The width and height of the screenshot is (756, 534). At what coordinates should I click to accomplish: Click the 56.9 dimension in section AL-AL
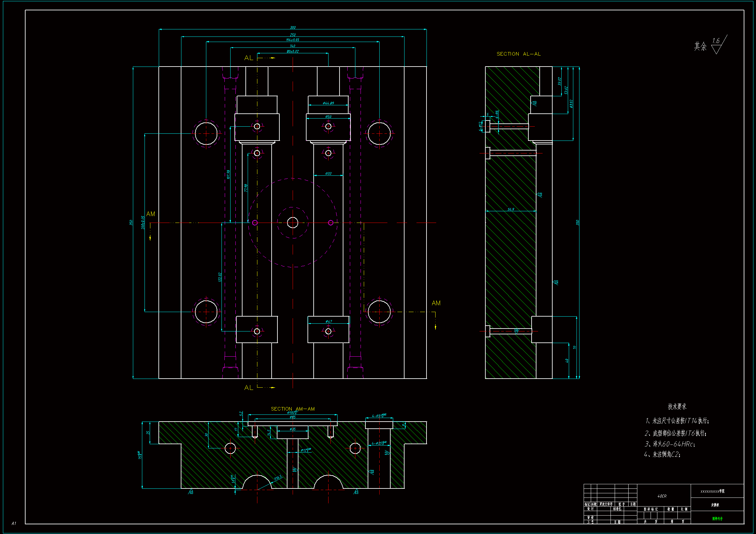pos(510,209)
